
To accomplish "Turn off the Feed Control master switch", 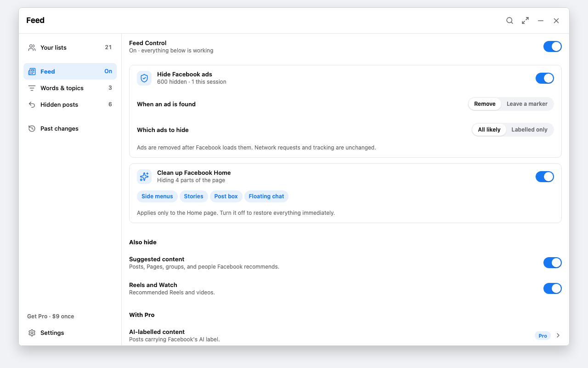I will coord(553,46).
